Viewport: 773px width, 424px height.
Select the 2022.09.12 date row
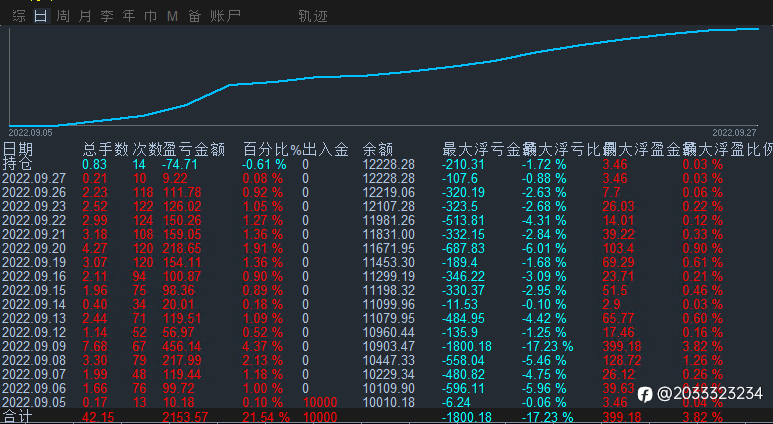pos(34,332)
